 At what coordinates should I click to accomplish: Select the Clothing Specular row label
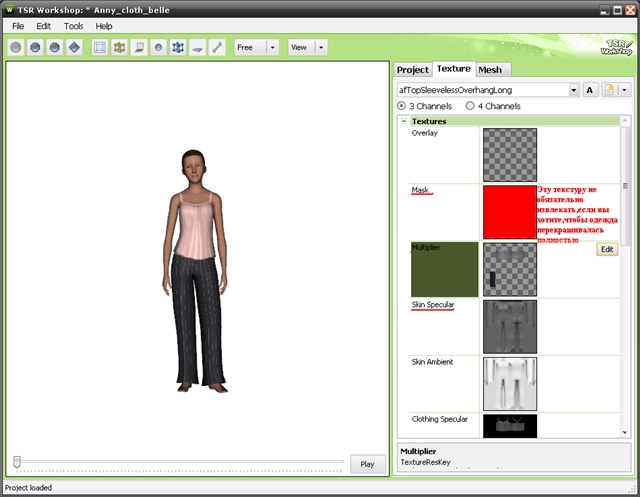[x=440, y=419]
